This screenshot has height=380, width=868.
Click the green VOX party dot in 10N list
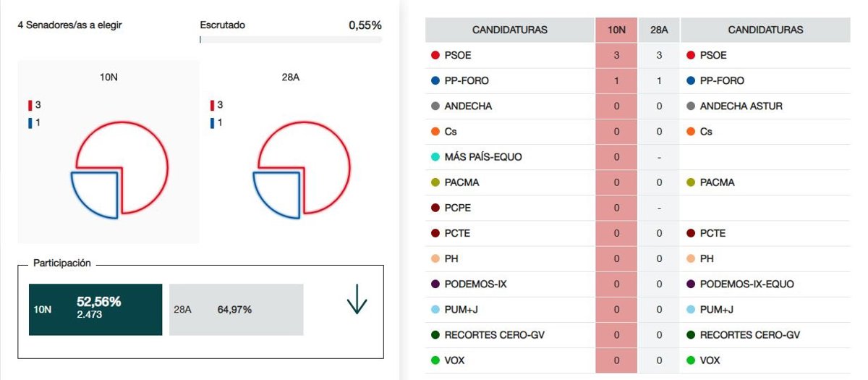pyautogui.click(x=435, y=360)
